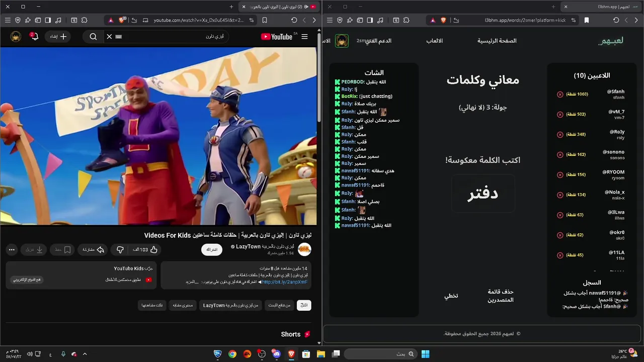Open more actions ellipsis under video
This screenshot has height=362, width=644.
[x=12, y=249]
